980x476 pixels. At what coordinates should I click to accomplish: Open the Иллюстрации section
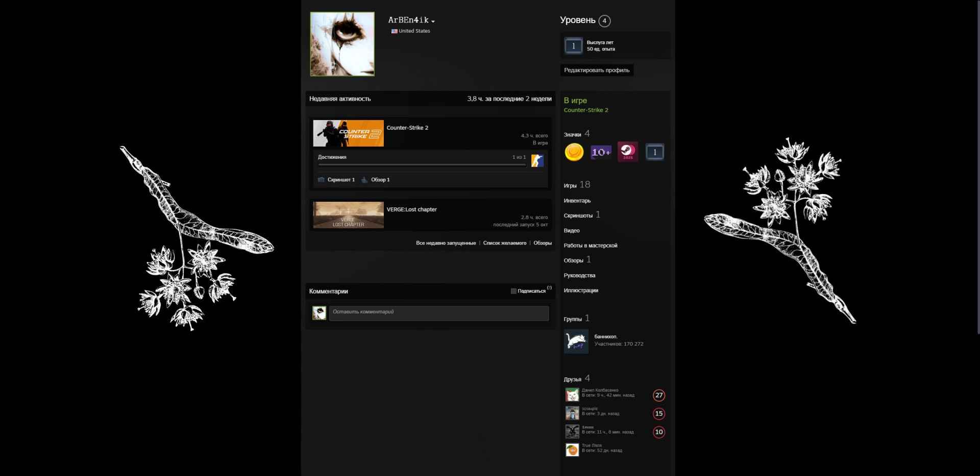(581, 291)
